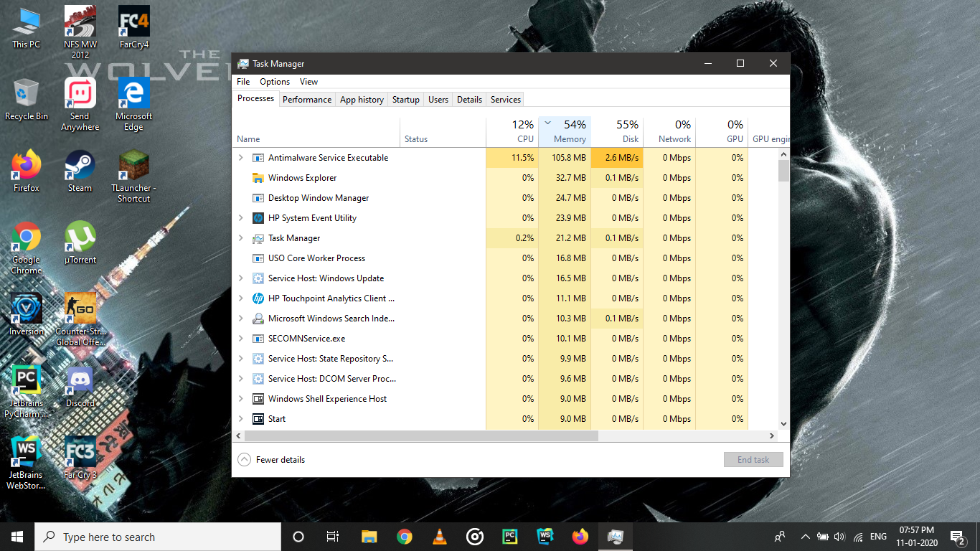The image size is (980, 551).
Task: Open Microsoft Edge desktop shortcut
Action: [133, 105]
